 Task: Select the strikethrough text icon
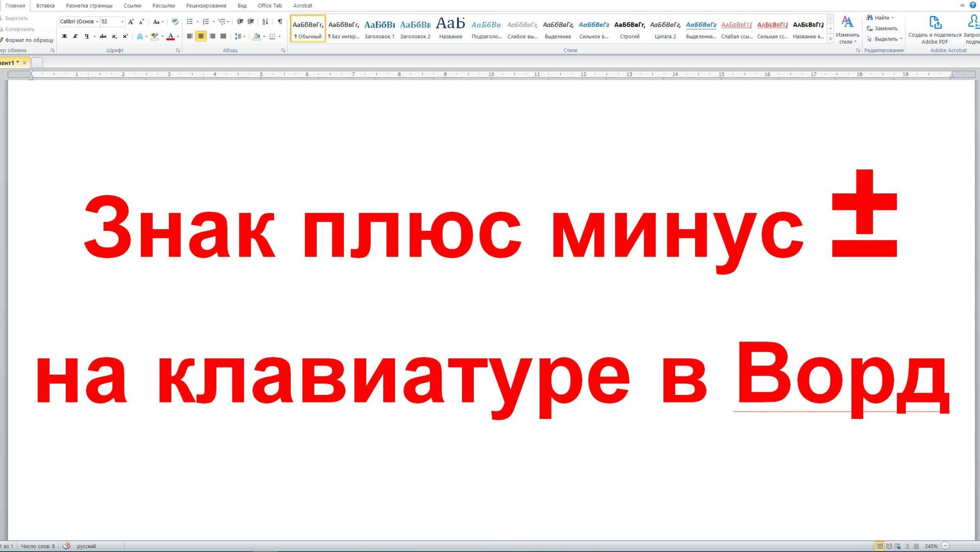[x=103, y=36]
